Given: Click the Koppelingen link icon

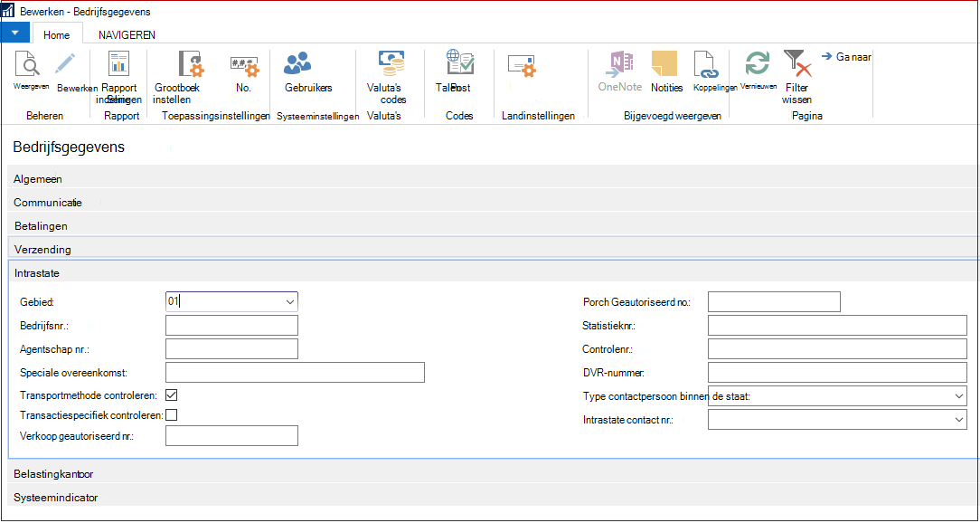Looking at the screenshot, I should 708,64.
